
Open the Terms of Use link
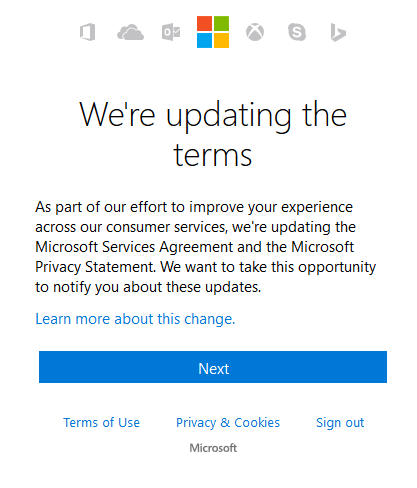click(x=102, y=423)
